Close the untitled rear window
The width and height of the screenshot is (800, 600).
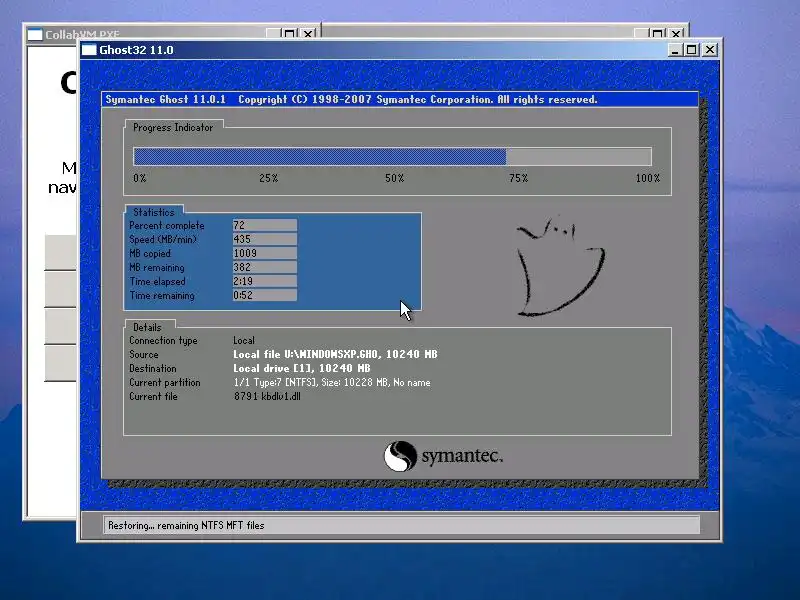click(x=676, y=34)
